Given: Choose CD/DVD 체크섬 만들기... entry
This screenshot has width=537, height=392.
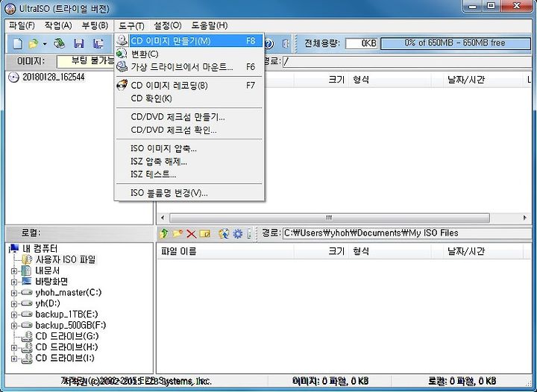Looking at the screenshot, I should tap(189, 117).
